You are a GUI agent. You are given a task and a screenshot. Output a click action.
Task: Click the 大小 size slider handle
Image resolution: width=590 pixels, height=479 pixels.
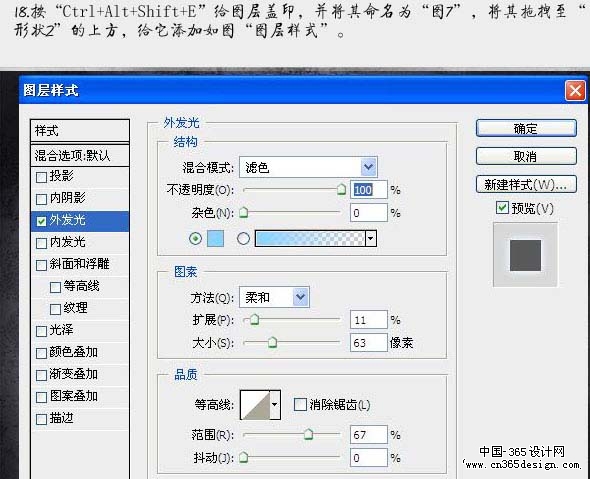[x=273, y=342]
